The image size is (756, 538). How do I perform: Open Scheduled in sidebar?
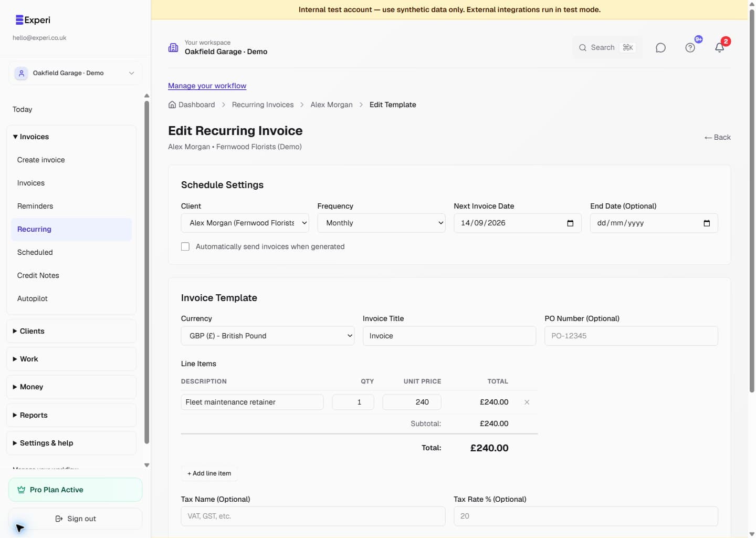tap(71, 252)
